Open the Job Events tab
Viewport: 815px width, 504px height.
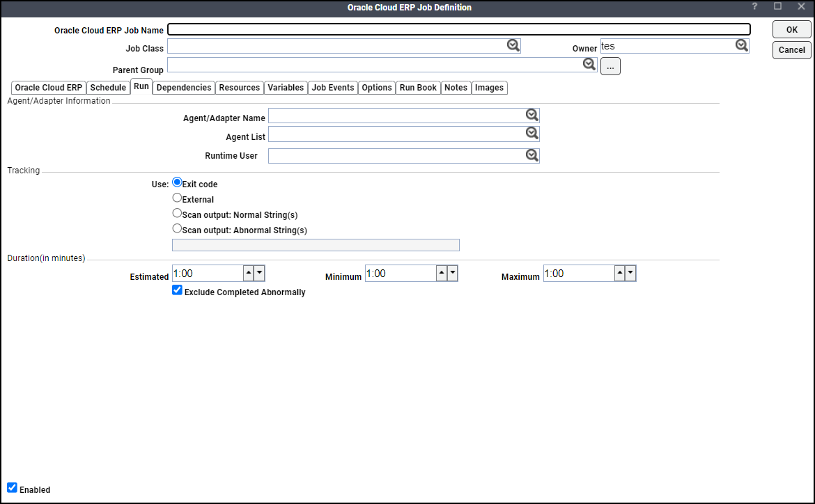(x=333, y=87)
